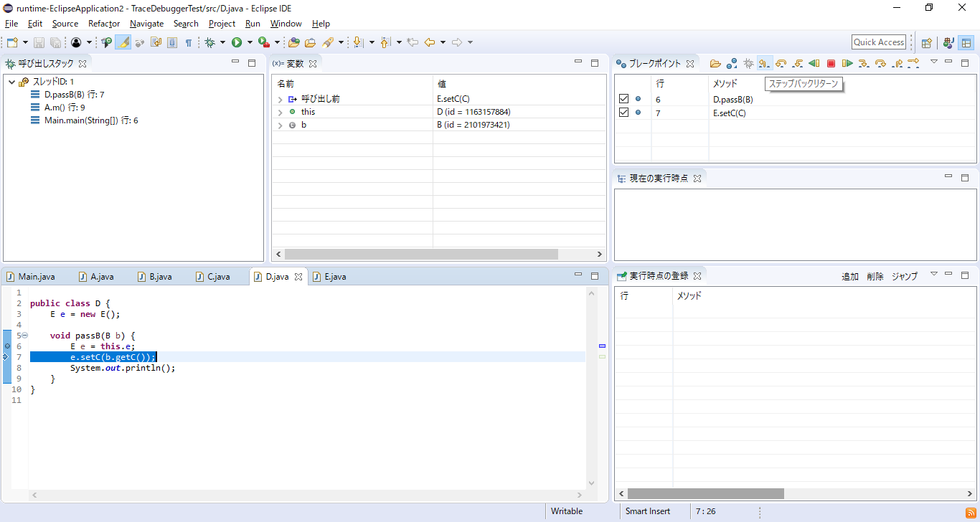Click the code line System.out.println();

point(123,368)
